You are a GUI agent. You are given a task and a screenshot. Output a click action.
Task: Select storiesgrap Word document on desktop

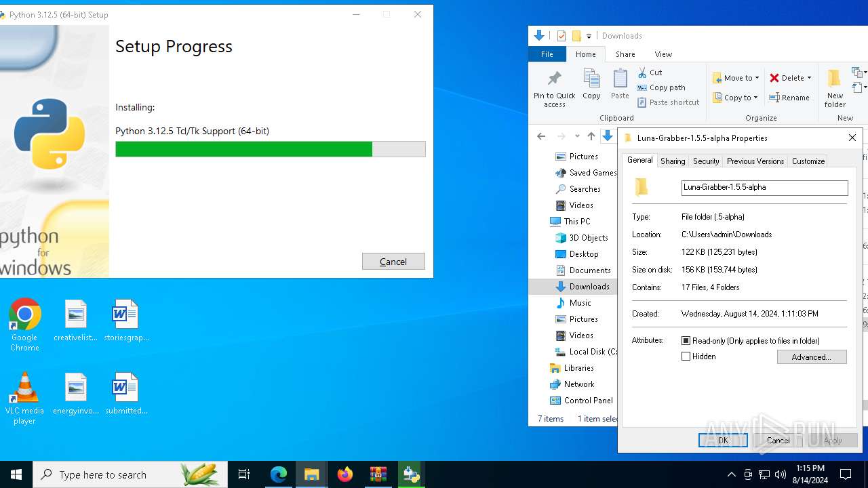pyautogui.click(x=126, y=321)
